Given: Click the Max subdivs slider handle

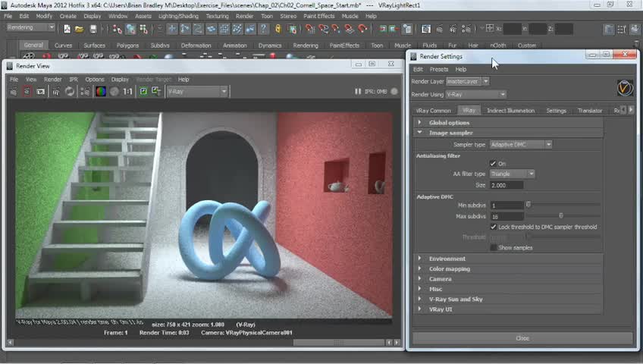Looking at the screenshot, I should tap(561, 216).
